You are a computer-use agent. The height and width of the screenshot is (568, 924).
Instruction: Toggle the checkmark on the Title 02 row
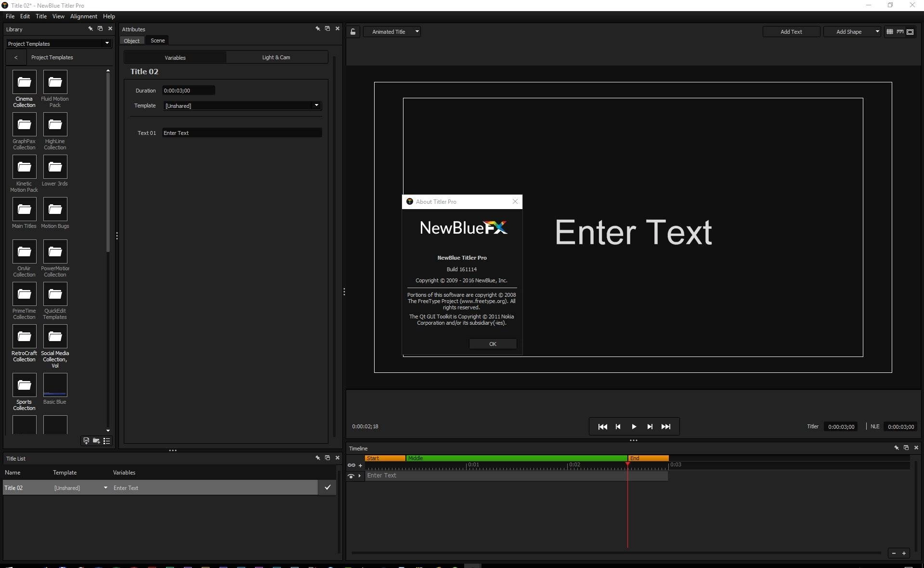click(x=327, y=488)
